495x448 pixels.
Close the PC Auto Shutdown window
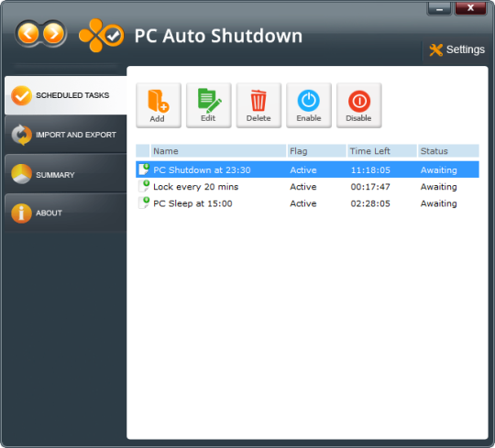[x=470, y=8]
